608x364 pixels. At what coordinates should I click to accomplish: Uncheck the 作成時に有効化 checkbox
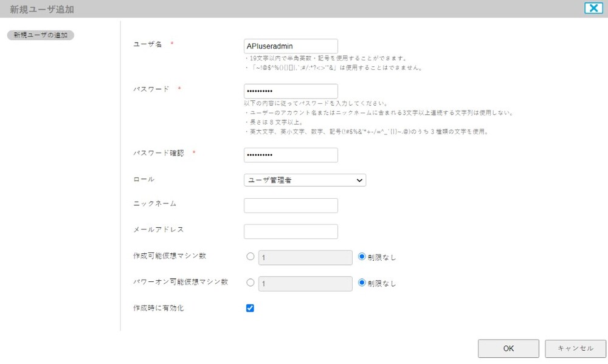click(x=250, y=308)
